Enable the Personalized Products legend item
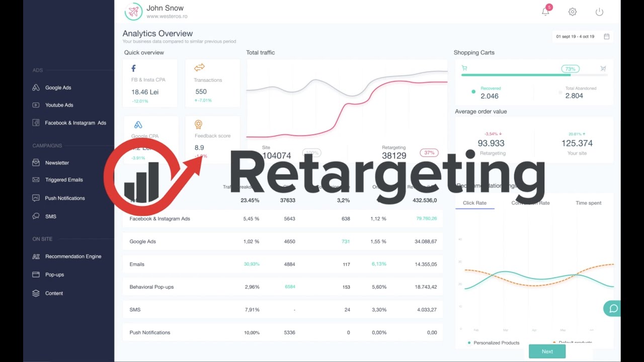Viewport: 644px width, 362px height. [497, 342]
